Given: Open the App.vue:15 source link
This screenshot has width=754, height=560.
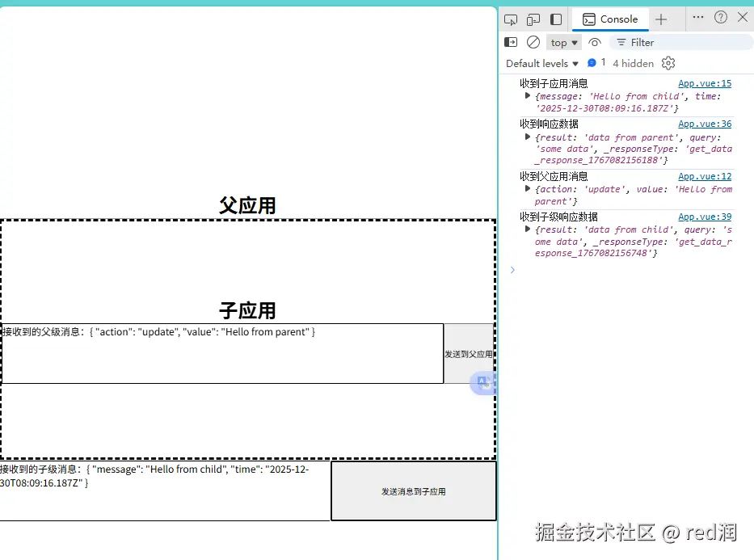Looking at the screenshot, I should point(704,83).
